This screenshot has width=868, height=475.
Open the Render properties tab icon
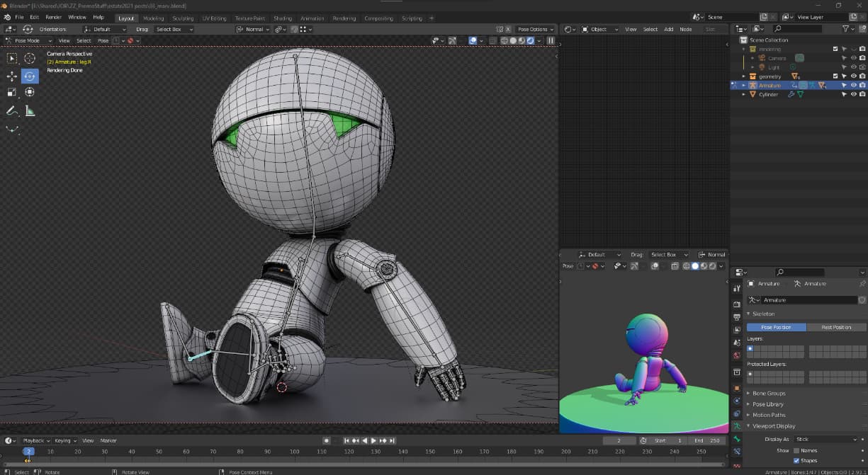coord(737,304)
